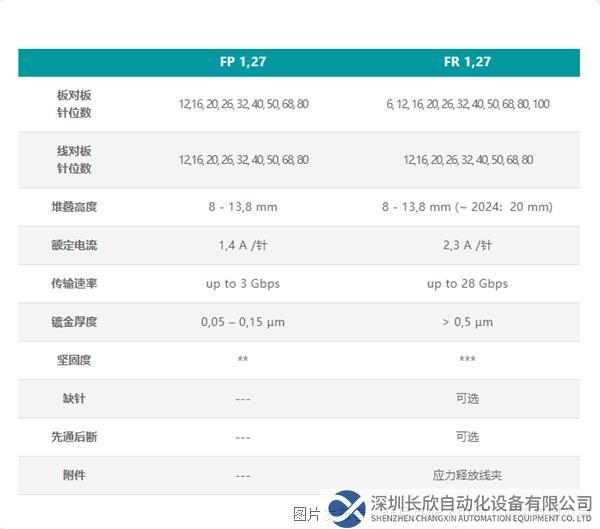Select the '1,4 A /针' current value
Screen dimensions: 600x529
243,245
